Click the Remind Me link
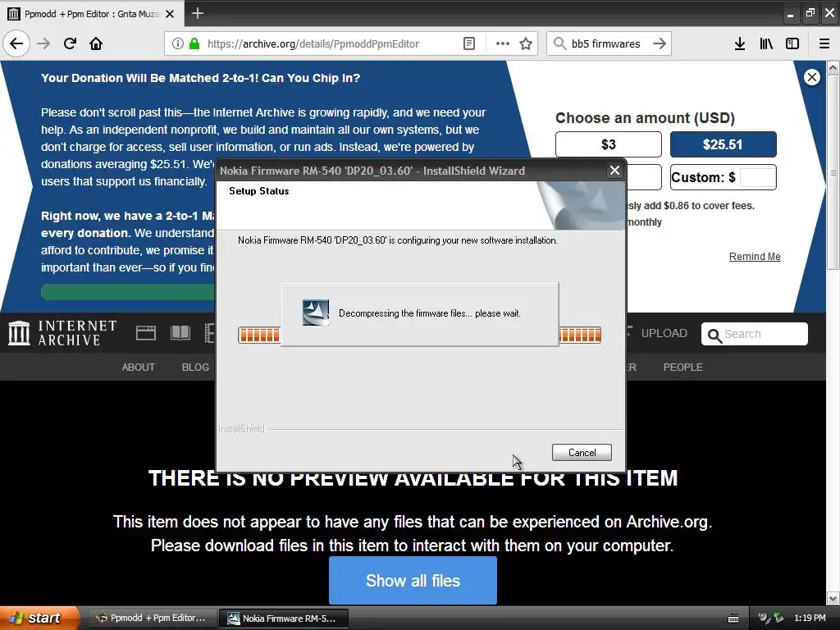The width and height of the screenshot is (840, 630). pyautogui.click(x=755, y=257)
